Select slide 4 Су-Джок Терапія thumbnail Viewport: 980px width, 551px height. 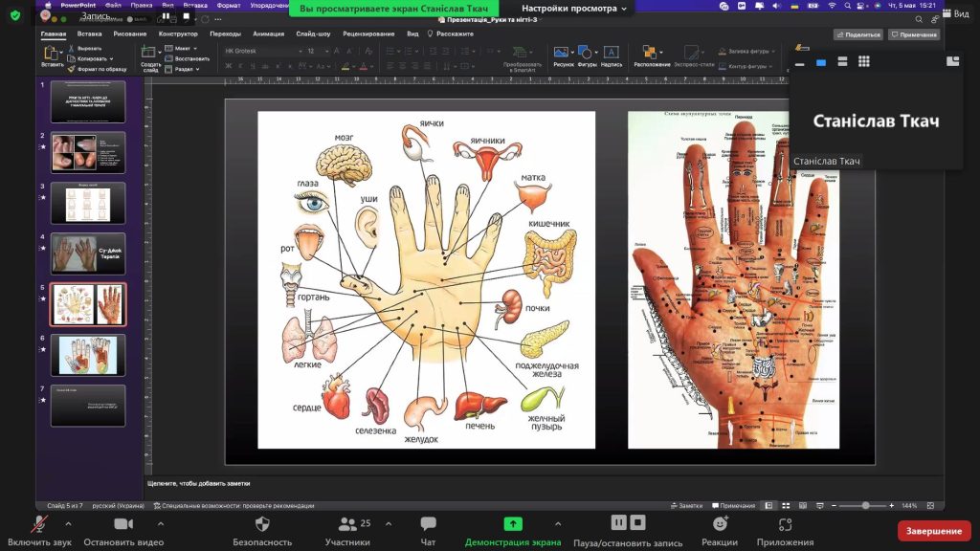tap(87, 253)
